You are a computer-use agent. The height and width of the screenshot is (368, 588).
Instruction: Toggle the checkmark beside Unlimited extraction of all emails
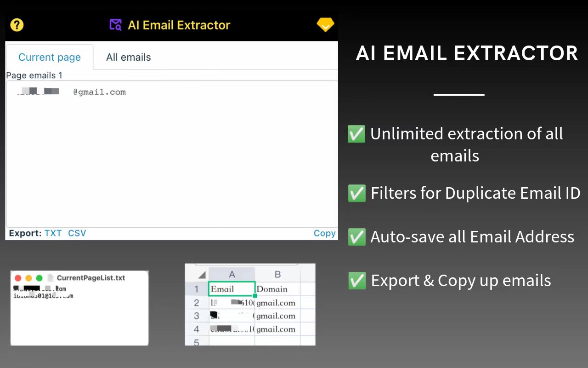356,134
